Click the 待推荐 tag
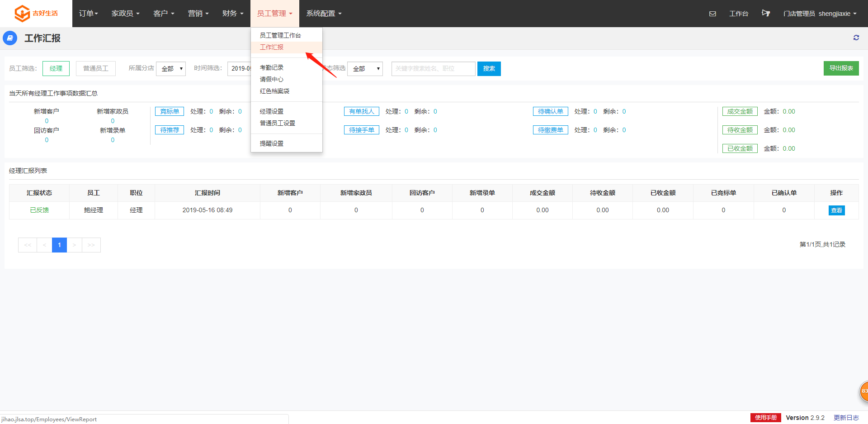 click(x=170, y=130)
